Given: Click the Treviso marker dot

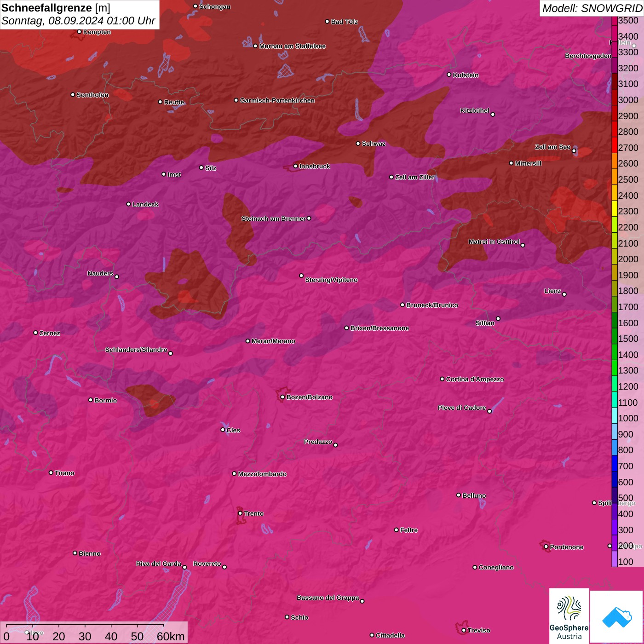Looking at the screenshot, I should 464,630.
